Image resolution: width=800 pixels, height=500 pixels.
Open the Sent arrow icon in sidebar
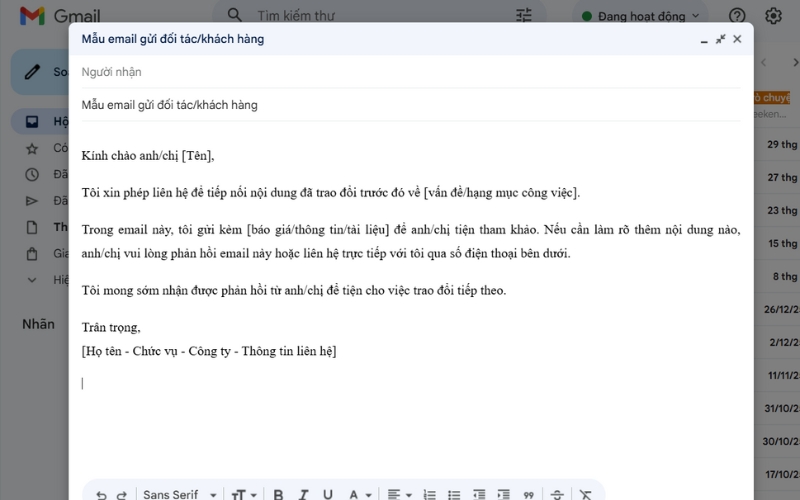click(32, 201)
